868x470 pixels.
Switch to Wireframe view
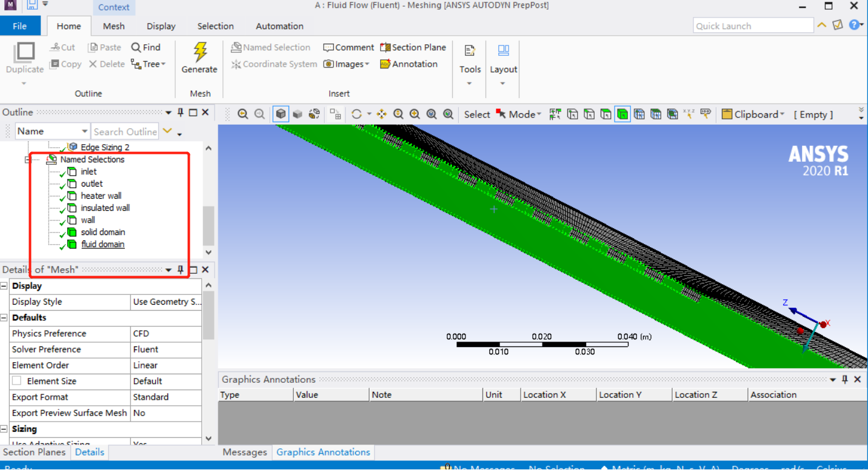[314, 114]
